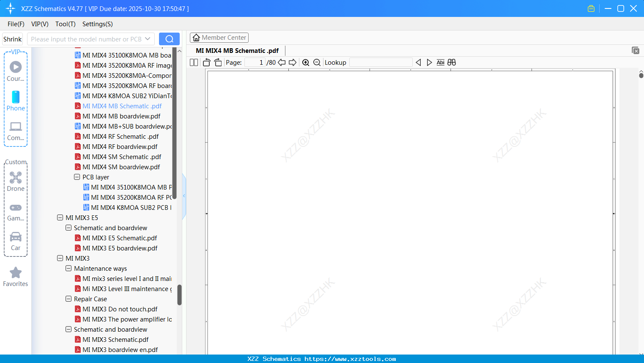The width and height of the screenshot is (644, 363).
Task: Open MI MIX4 SM boardview.pdf
Action: pos(121,167)
